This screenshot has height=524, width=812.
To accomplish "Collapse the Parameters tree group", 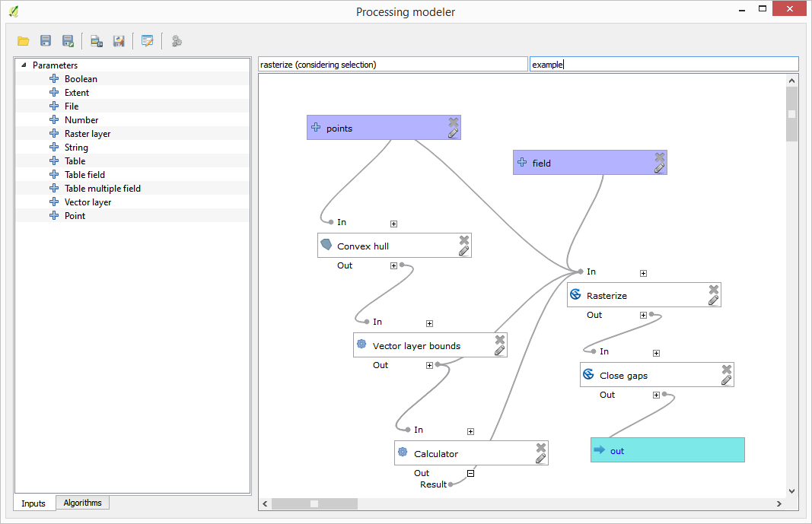I will pos(24,65).
